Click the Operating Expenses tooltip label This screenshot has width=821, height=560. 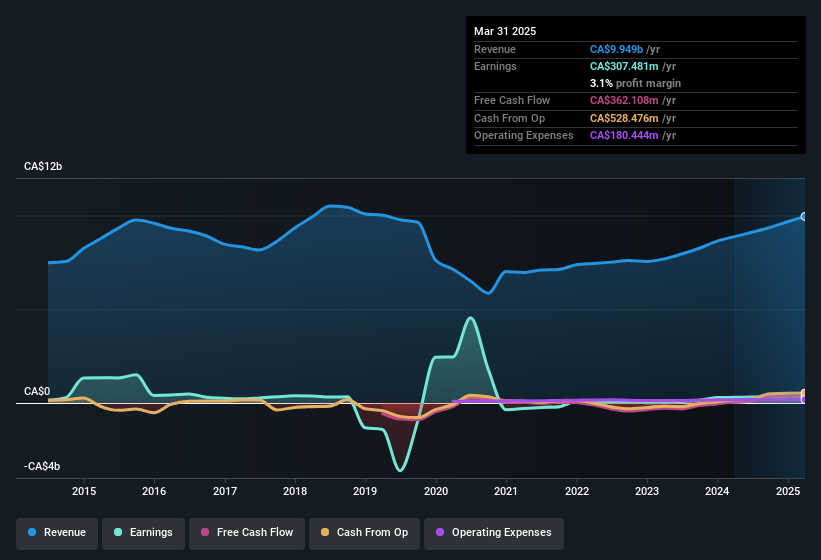pyautogui.click(x=524, y=136)
